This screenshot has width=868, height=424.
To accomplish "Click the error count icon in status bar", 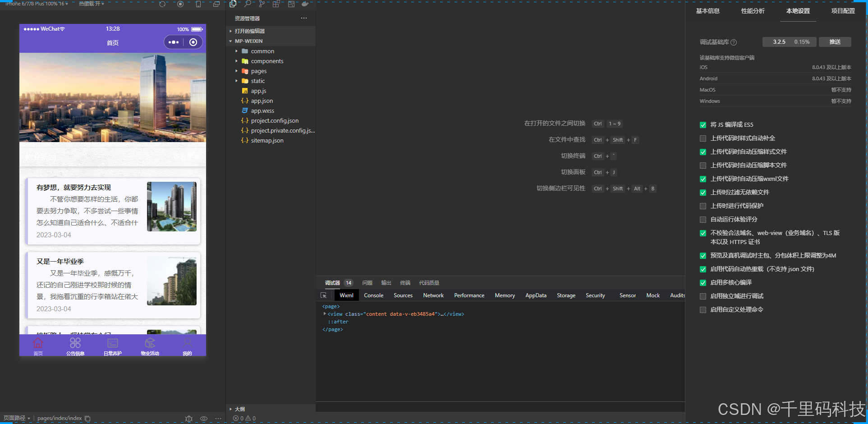I will pyautogui.click(x=236, y=419).
